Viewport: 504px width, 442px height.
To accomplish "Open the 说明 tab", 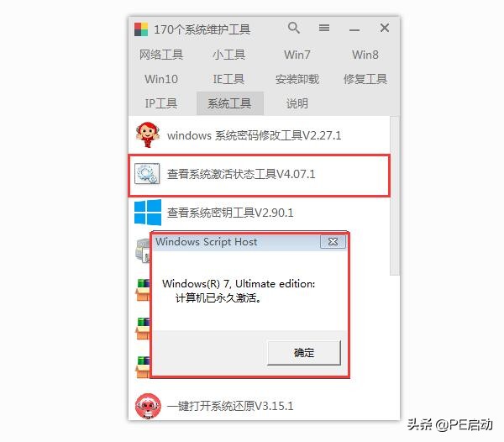I will tap(297, 103).
